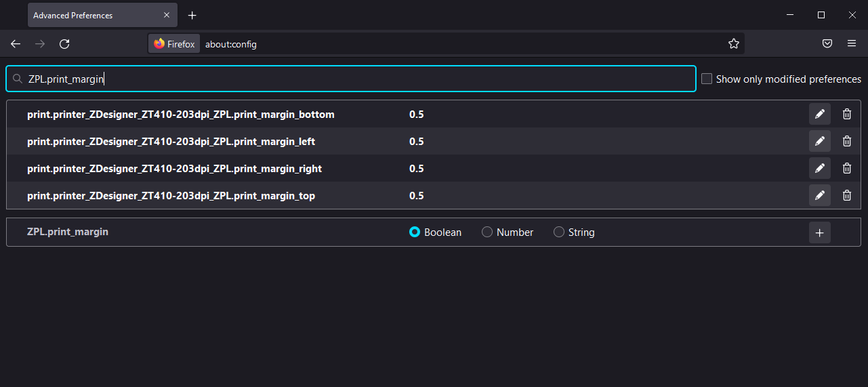Select the String type option
868x387 pixels.
(558, 232)
